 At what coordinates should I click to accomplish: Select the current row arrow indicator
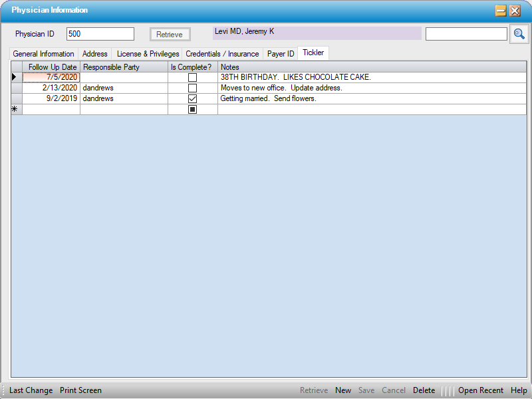pyautogui.click(x=16, y=78)
